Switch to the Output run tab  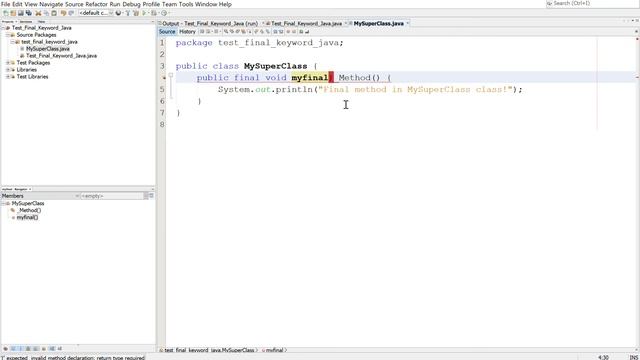[x=210, y=24]
